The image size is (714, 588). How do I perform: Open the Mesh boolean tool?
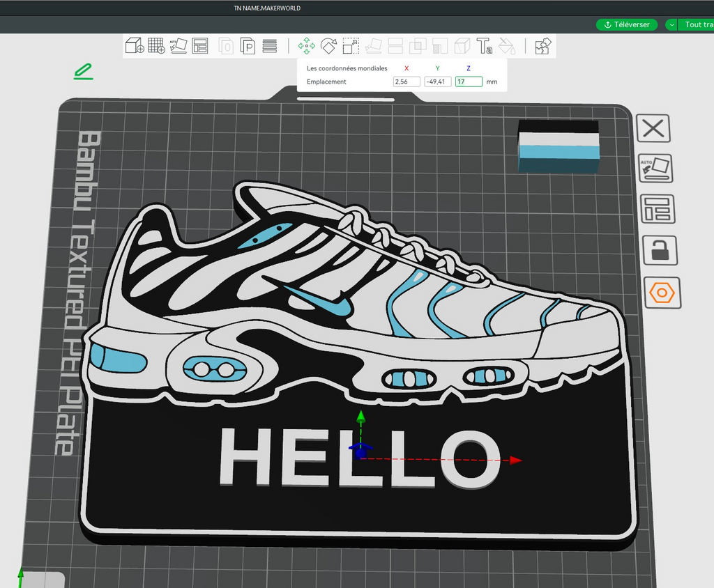click(418, 46)
